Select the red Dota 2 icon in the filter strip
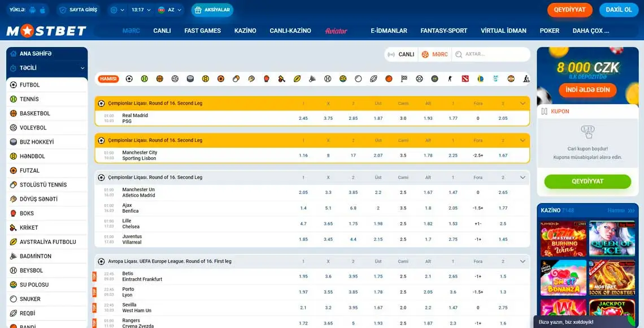The height and width of the screenshot is (328, 644). coord(465,79)
